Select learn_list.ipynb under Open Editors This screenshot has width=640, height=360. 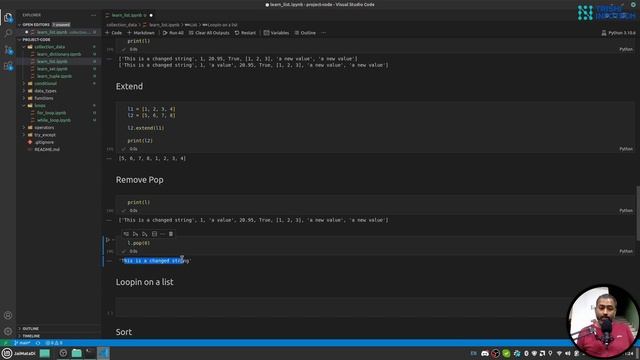coord(59,32)
